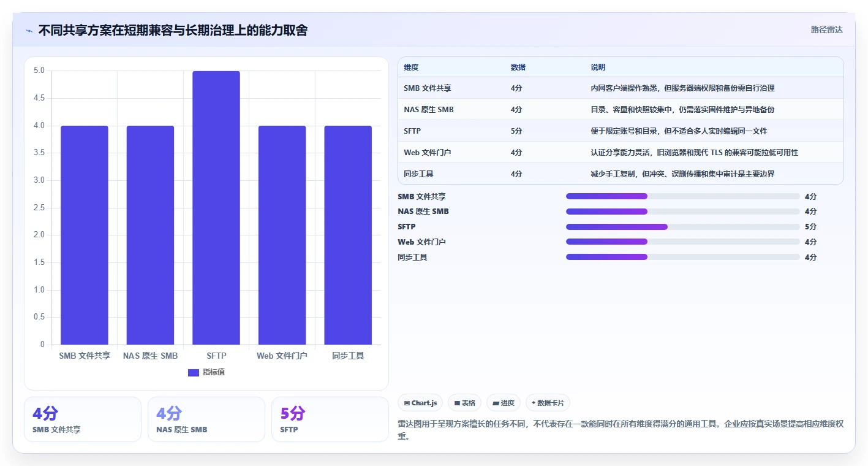The image size is (868, 466).
Task: Click 同步工具 progress bar
Action: (683, 257)
